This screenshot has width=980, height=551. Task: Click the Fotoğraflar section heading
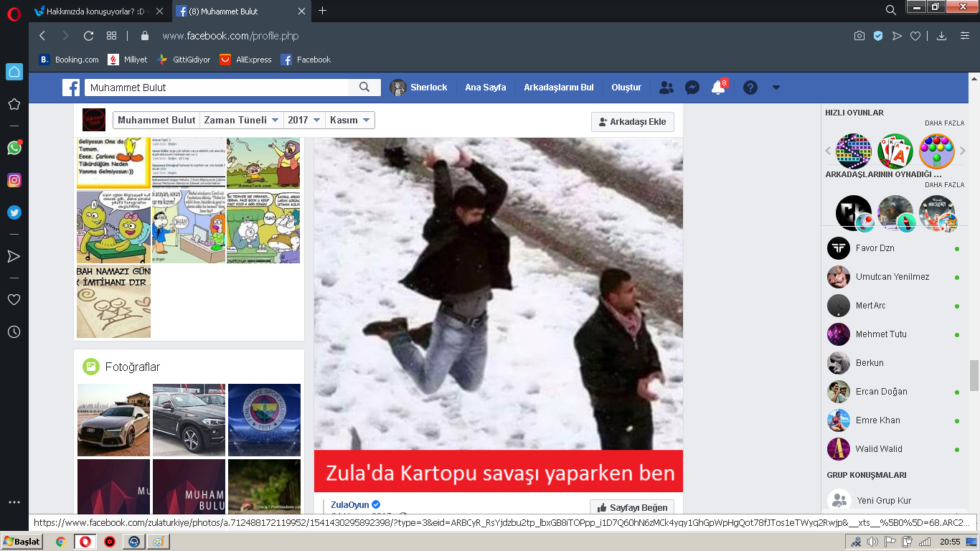coord(133,367)
